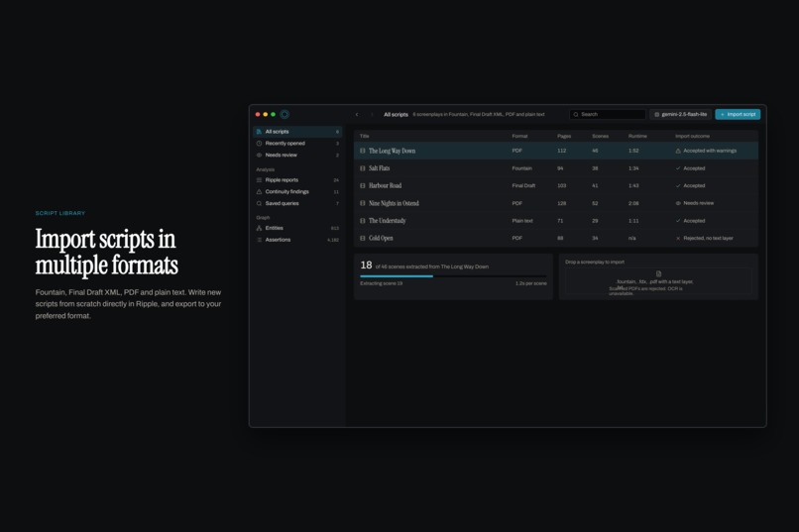799x532 pixels.
Task: Click into the Search input field
Action: (x=608, y=115)
